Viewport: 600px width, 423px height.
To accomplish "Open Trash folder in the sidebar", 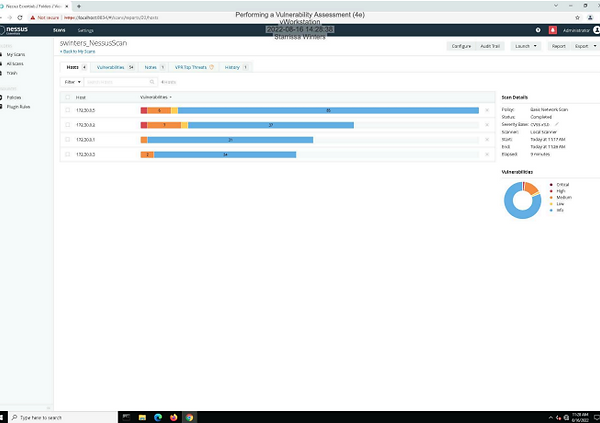I will pos(12,73).
